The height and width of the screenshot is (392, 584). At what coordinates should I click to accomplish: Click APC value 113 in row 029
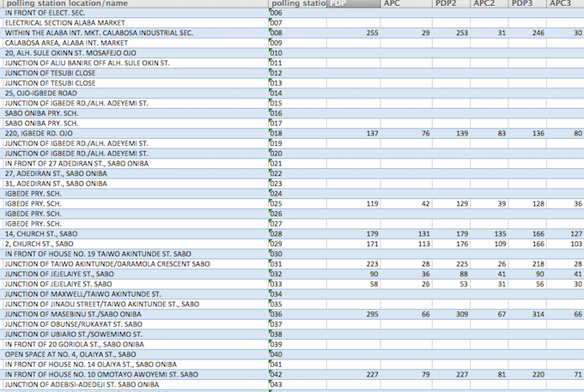406,244
